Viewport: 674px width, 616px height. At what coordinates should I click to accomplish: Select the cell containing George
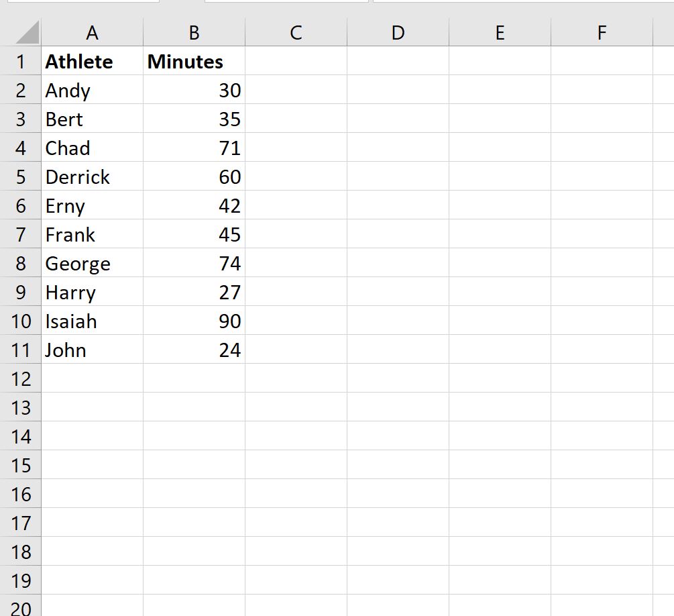click(x=92, y=263)
